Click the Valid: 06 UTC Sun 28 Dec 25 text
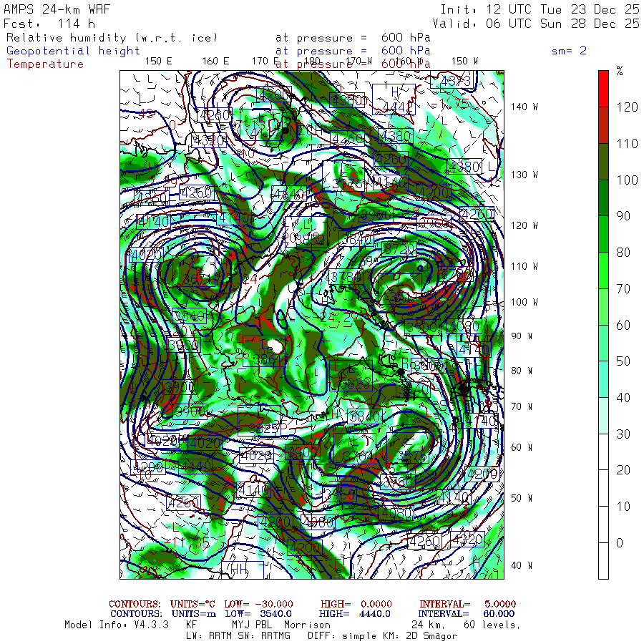 [539, 23]
